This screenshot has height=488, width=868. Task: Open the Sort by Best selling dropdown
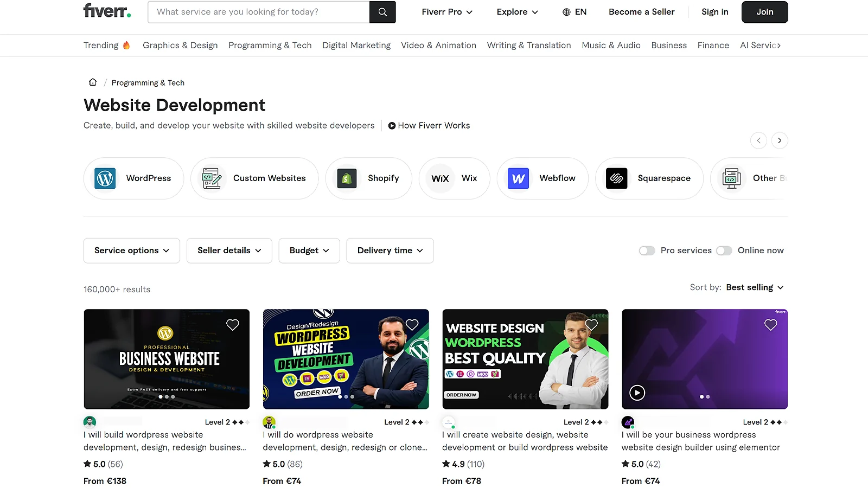[x=755, y=287]
